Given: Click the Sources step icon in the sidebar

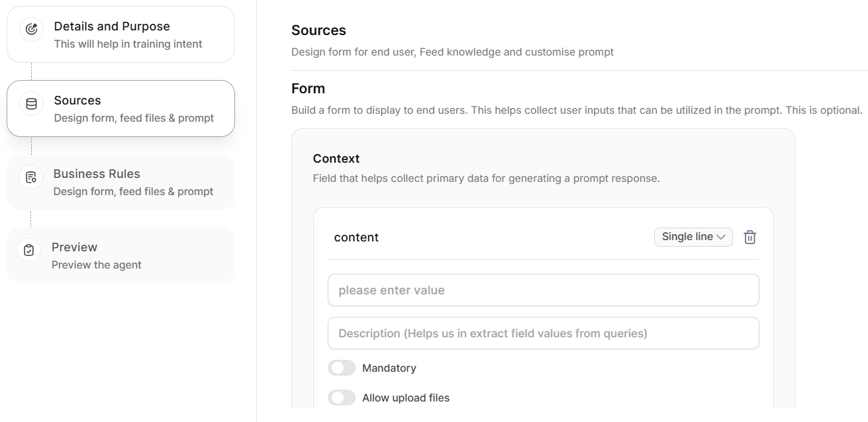Looking at the screenshot, I should pyautogui.click(x=30, y=103).
